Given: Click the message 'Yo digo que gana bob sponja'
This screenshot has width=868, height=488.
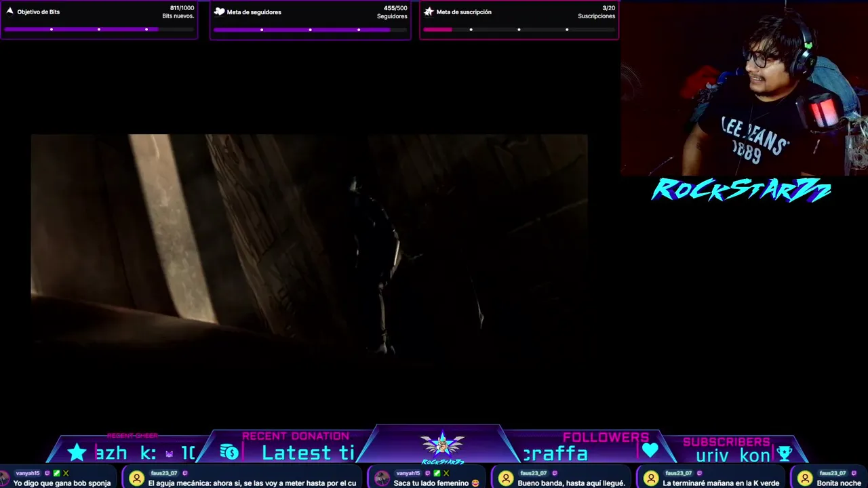Looking at the screenshot, I should (x=62, y=483).
